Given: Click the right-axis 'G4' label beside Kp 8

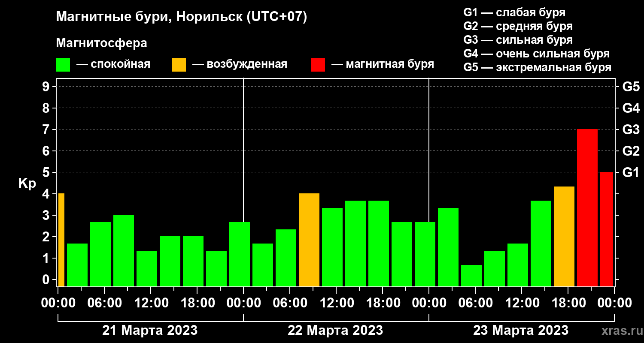Looking at the screenshot, I should (631, 108).
